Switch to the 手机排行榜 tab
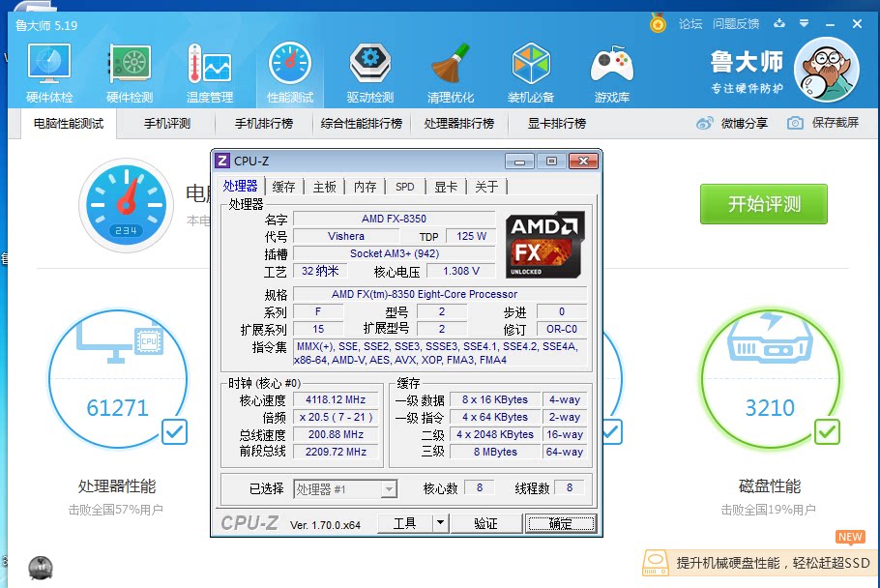 click(264, 124)
